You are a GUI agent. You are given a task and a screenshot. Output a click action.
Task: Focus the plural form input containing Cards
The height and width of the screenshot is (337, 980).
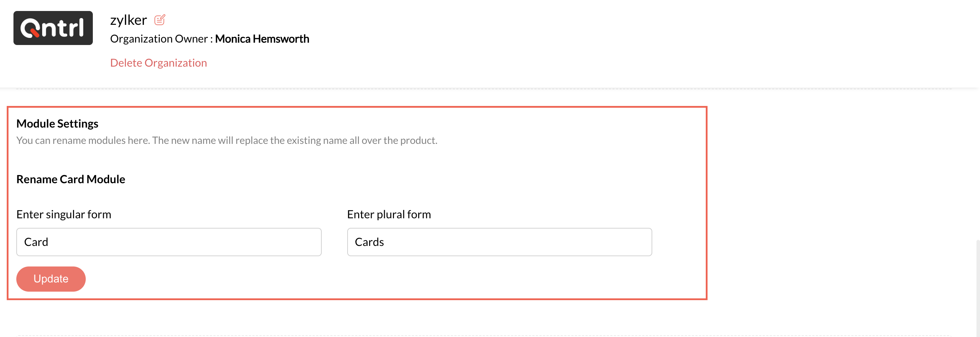tap(499, 242)
